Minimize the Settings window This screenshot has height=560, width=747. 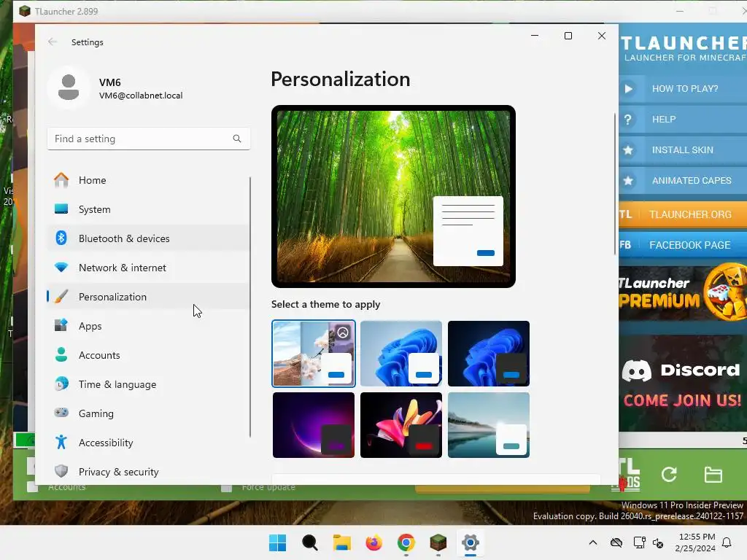pos(535,36)
